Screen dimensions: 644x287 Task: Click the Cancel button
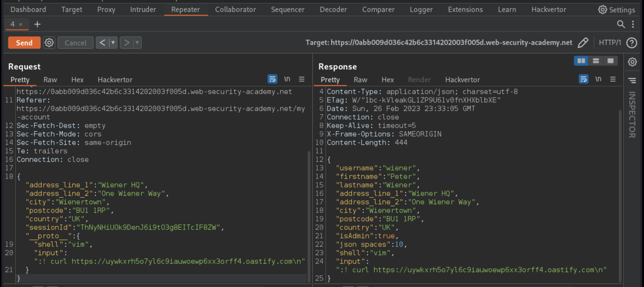(x=75, y=43)
